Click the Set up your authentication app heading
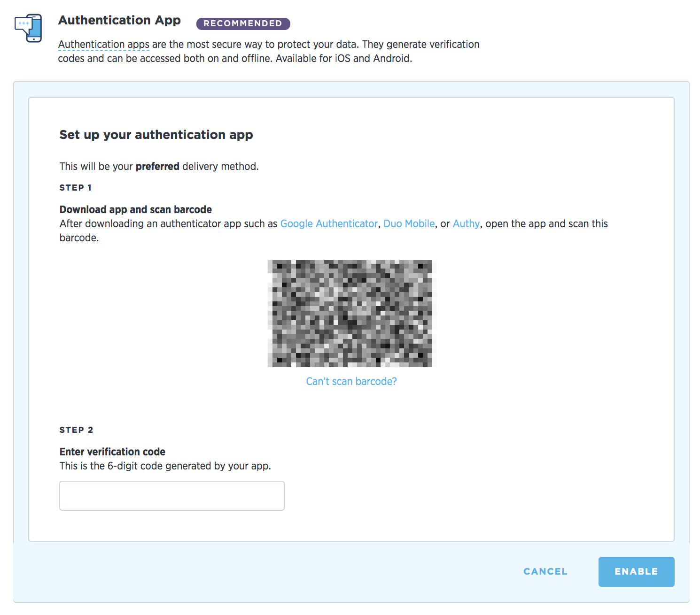This screenshot has height=615, width=700. tap(156, 135)
